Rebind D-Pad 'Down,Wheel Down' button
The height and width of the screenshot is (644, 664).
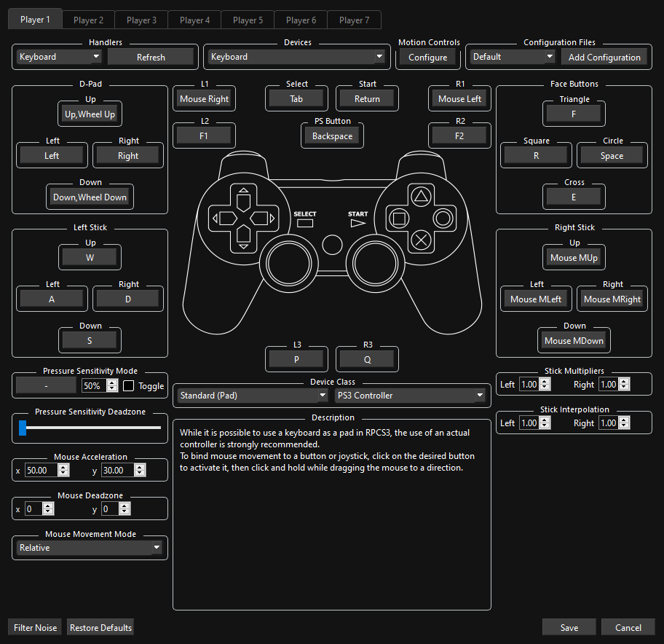(x=90, y=197)
